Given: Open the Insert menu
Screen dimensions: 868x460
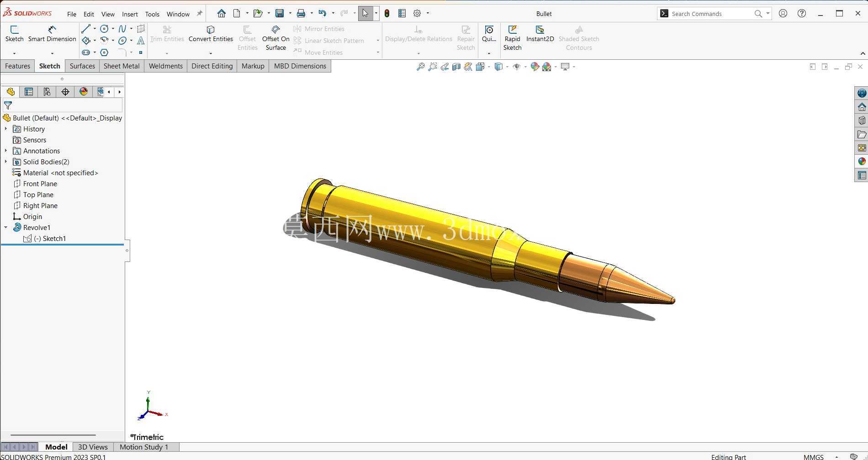Looking at the screenshot, I should (x=130, y=14).
